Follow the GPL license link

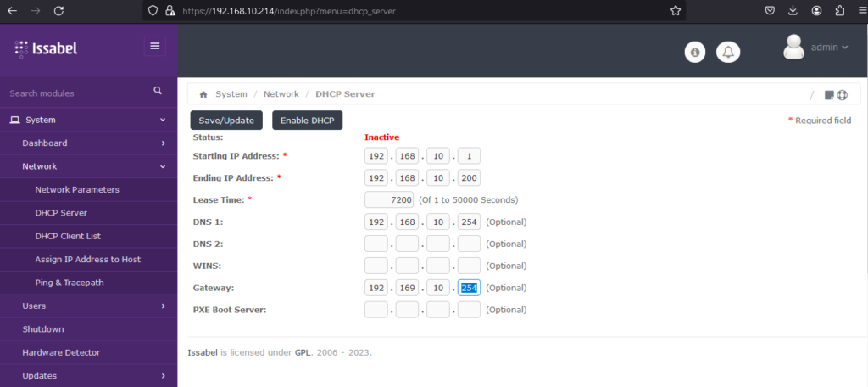tap(303, 351)
